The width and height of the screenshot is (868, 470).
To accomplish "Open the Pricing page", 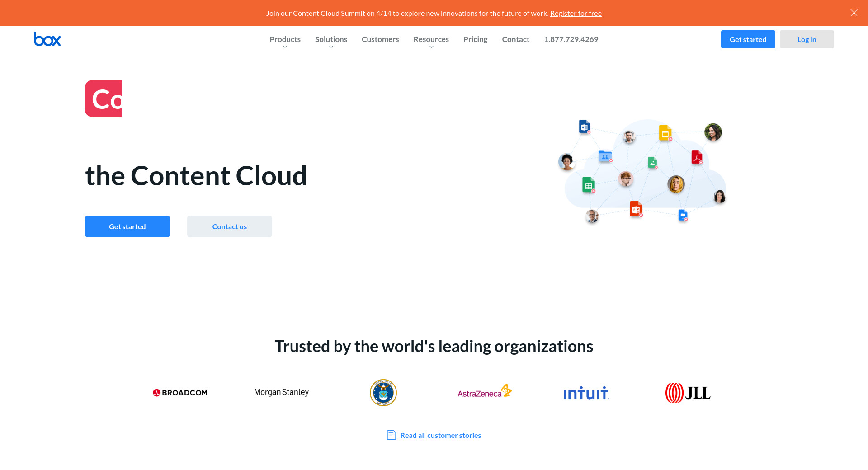I will 475,39.
